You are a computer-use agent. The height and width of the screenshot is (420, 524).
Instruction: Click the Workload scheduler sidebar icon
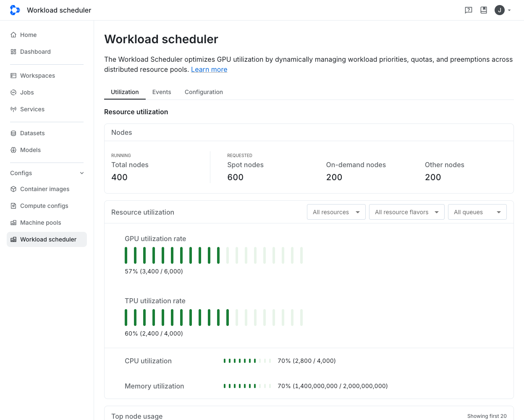tap(13, 239)
